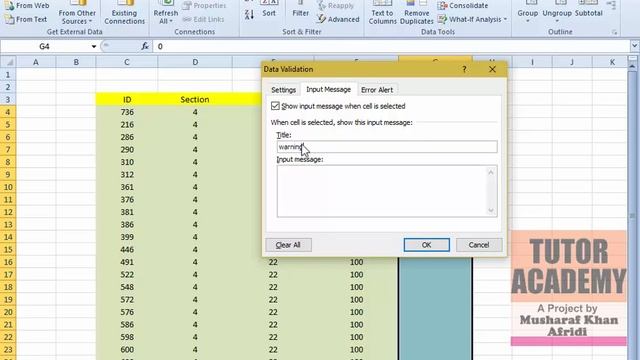
Task: Click the 100 value in row 16
Action: point(356,262)
